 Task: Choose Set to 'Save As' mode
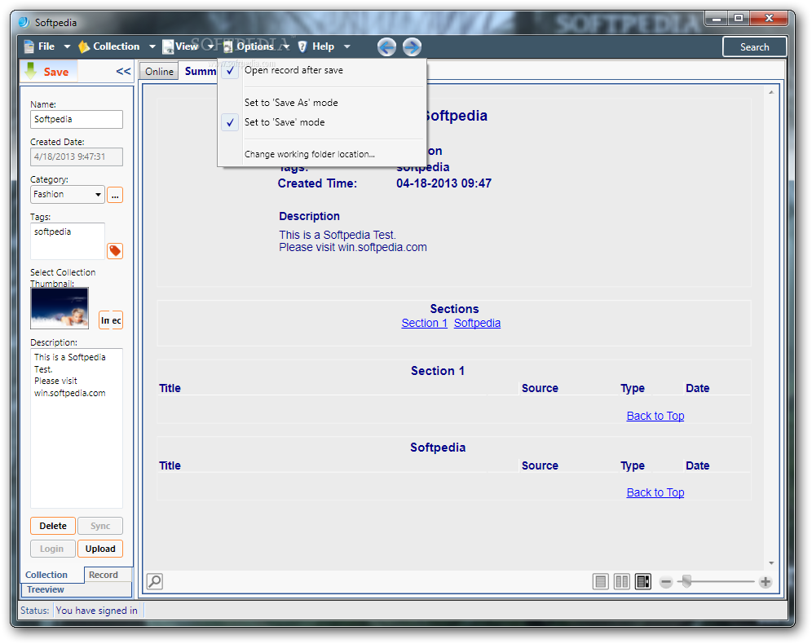click(x=322, y=103)
